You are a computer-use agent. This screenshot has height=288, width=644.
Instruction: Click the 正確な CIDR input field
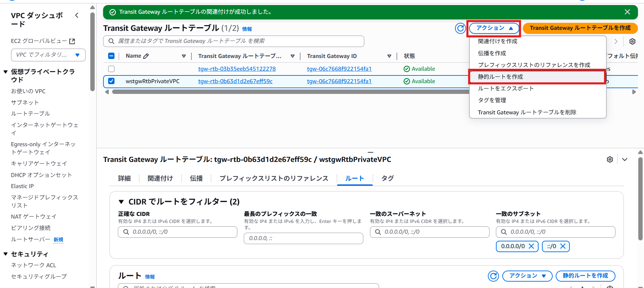[x=178, y=232]
